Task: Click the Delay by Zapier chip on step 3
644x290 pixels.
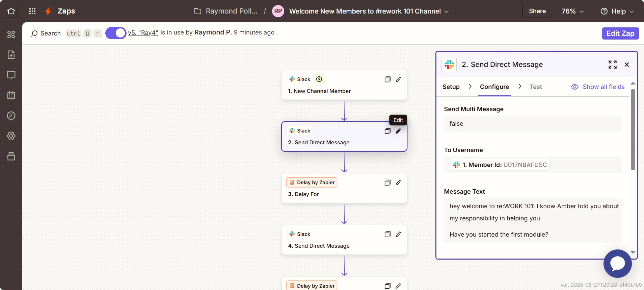Action: point(312,182)
